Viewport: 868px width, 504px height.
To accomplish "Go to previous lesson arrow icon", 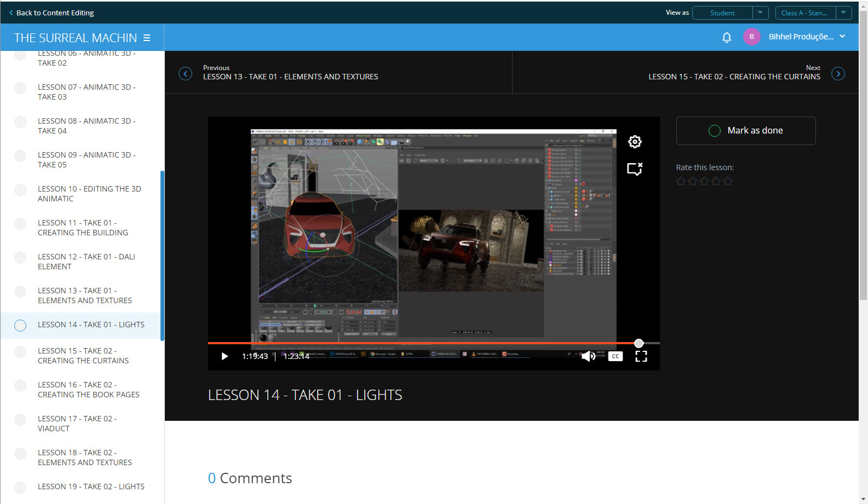I will (186, 73).
